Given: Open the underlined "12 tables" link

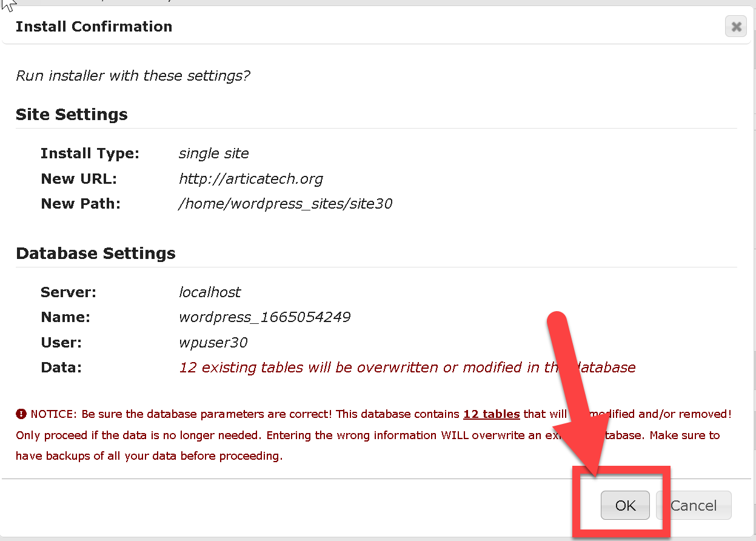Looking at the screenshot, I should point(491,414).
